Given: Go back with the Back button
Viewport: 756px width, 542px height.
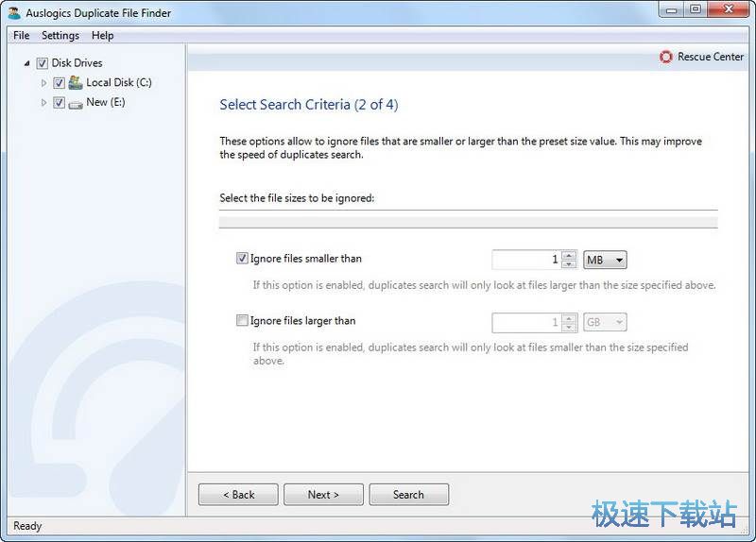Looking at the screenshot, I should tap(238, 495).
